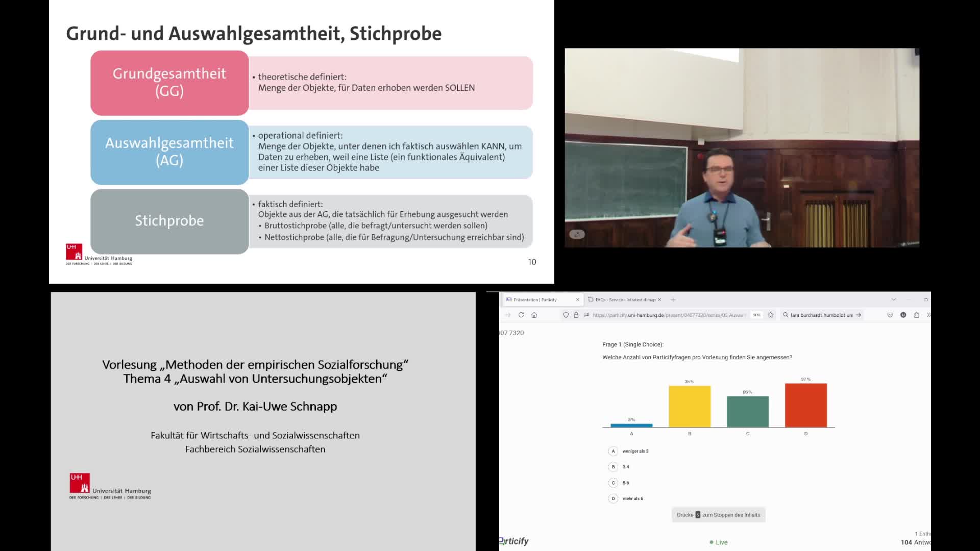
Task: Click the Particify logo at bottom left
Action: pos(514,541)
